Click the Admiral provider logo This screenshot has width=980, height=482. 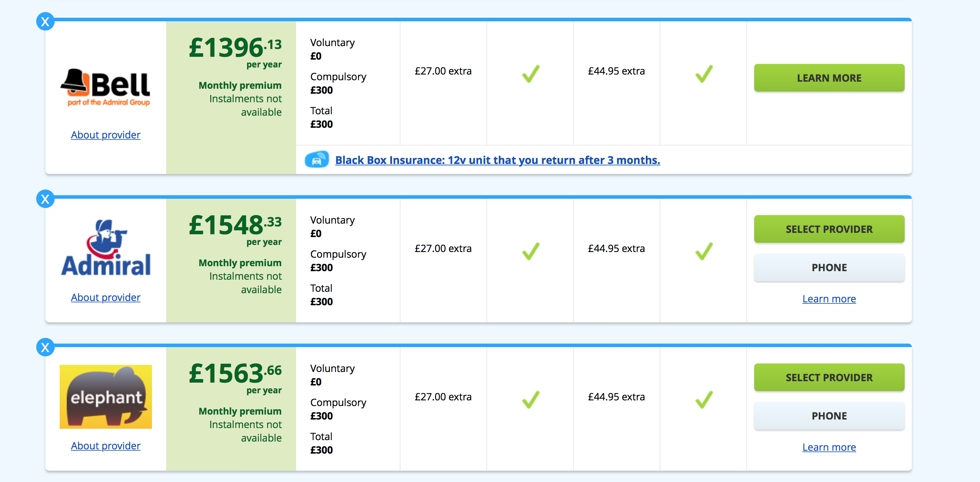tap(105, 247)
